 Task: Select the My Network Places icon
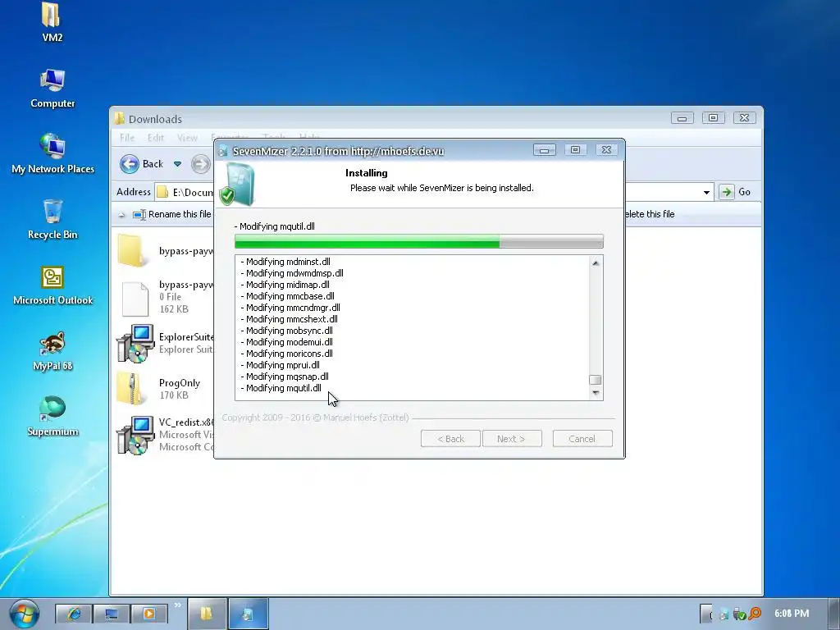[52, 153]
